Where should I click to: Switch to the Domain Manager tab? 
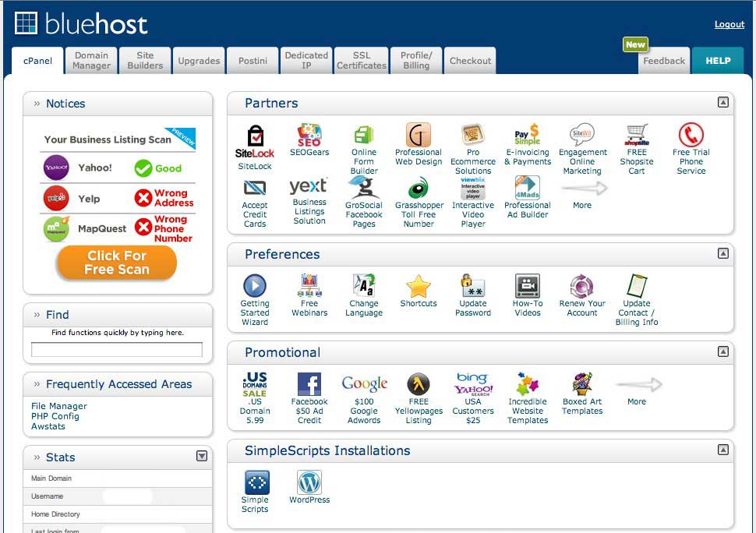click(92, 61)
